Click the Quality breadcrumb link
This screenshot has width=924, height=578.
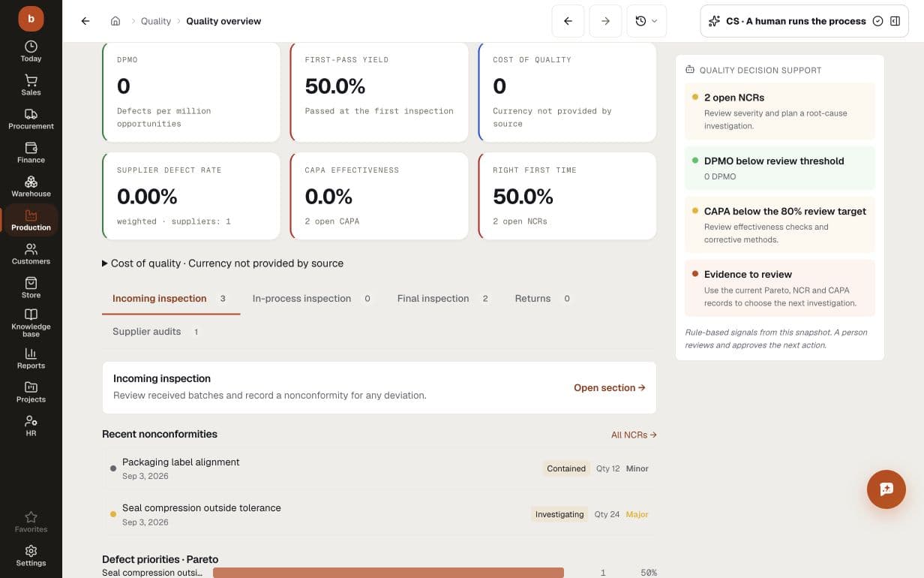[156, 21]
